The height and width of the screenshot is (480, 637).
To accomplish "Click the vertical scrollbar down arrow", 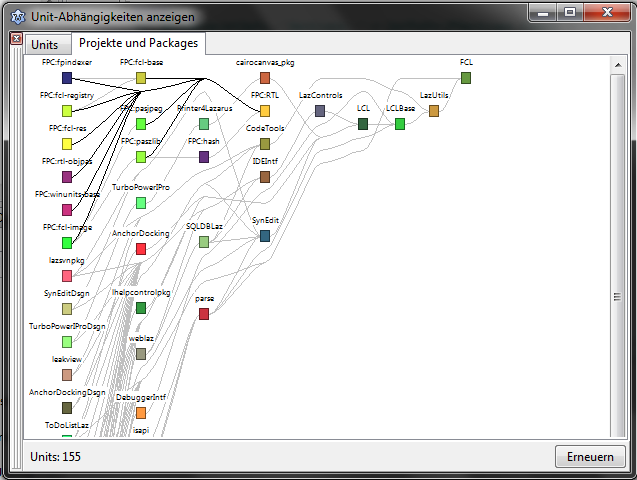I will click(x=618, y=430).
